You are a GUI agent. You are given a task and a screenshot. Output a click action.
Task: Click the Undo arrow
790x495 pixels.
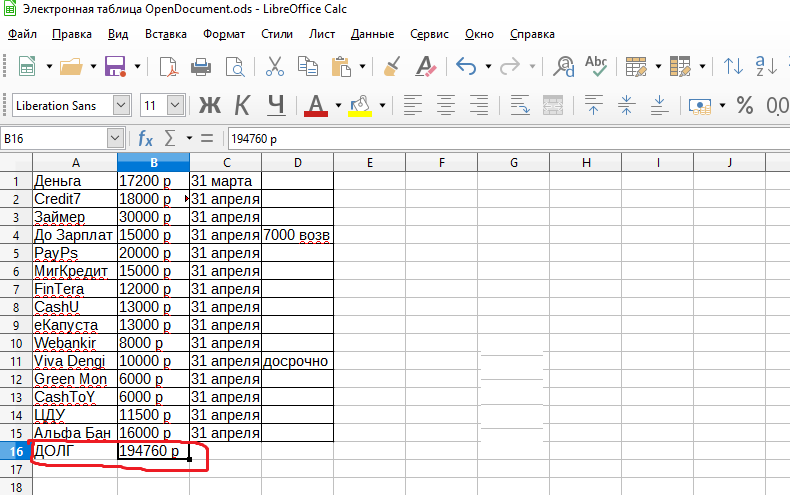[466, 67]
